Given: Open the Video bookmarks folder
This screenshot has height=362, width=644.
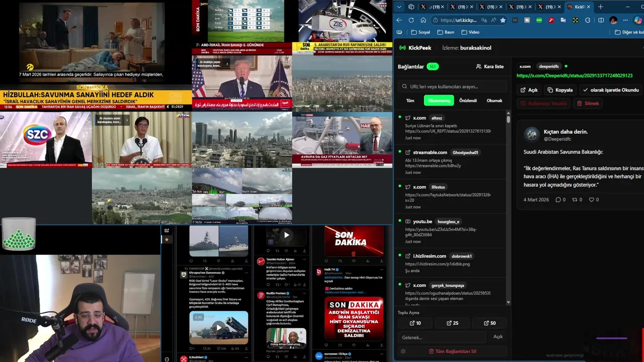Looking at the screenshot, I should click(470, 32).
